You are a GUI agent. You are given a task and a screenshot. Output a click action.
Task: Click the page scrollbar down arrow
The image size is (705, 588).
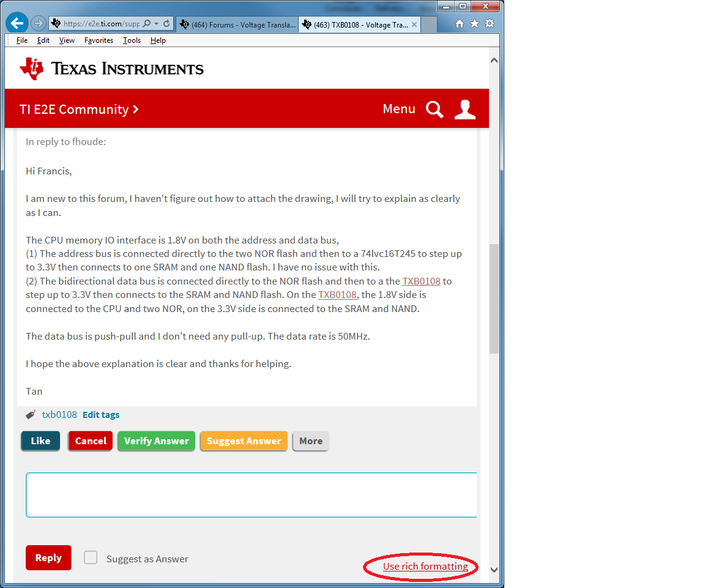[494, 570]
